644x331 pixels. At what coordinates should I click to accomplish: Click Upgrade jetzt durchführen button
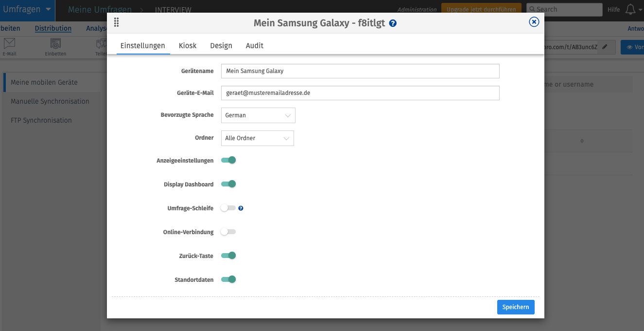481,9
